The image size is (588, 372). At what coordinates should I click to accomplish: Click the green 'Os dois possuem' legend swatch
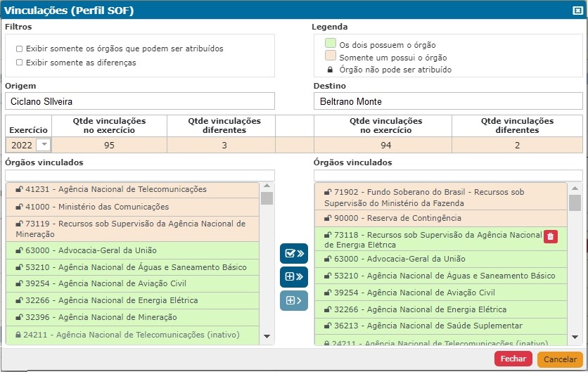click(x=331, y=43)
